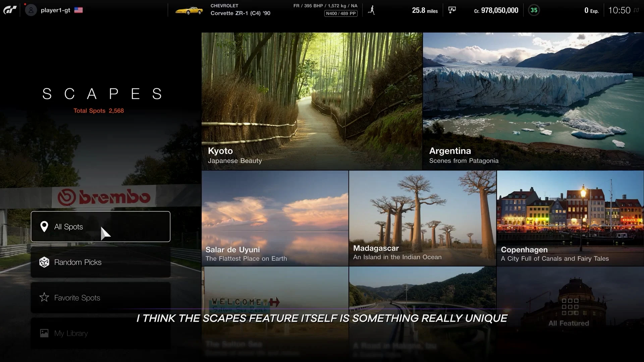This screenshot has height=362, width=644.
Task: Select the Copenhagen canals tile
Action: click(570, 218)
